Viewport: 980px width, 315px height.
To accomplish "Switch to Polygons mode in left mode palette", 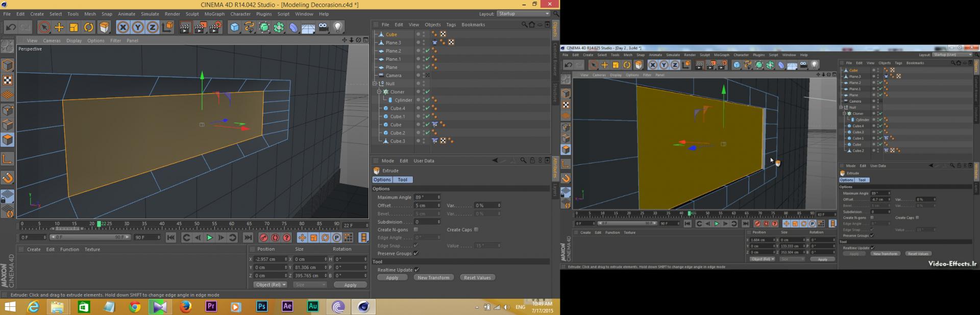I will tap(8, 139).
